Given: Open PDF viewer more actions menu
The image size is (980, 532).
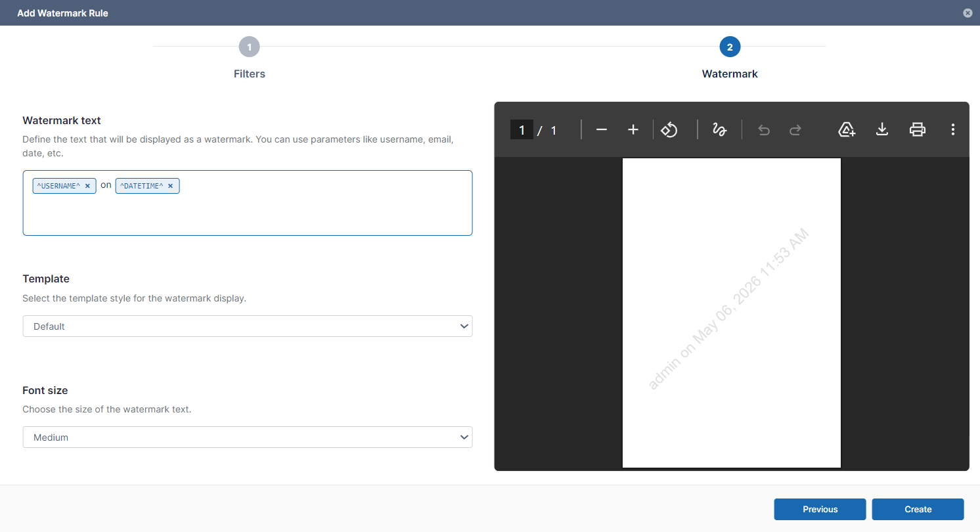Looking at the screenshot, I should coord(952,130).
